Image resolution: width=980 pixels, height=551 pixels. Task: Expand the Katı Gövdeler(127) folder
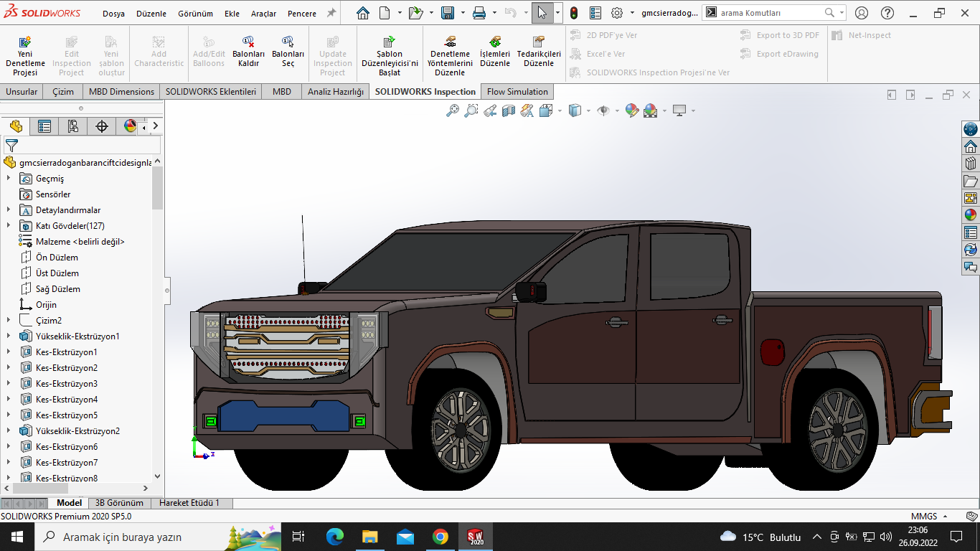click(x=9, y=226)
